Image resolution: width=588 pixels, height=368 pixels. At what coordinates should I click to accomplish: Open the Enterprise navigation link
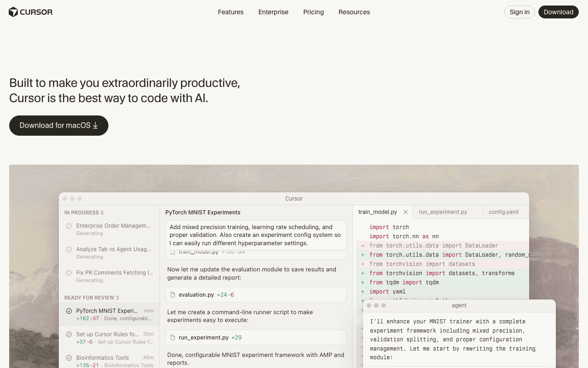point(273,12)
